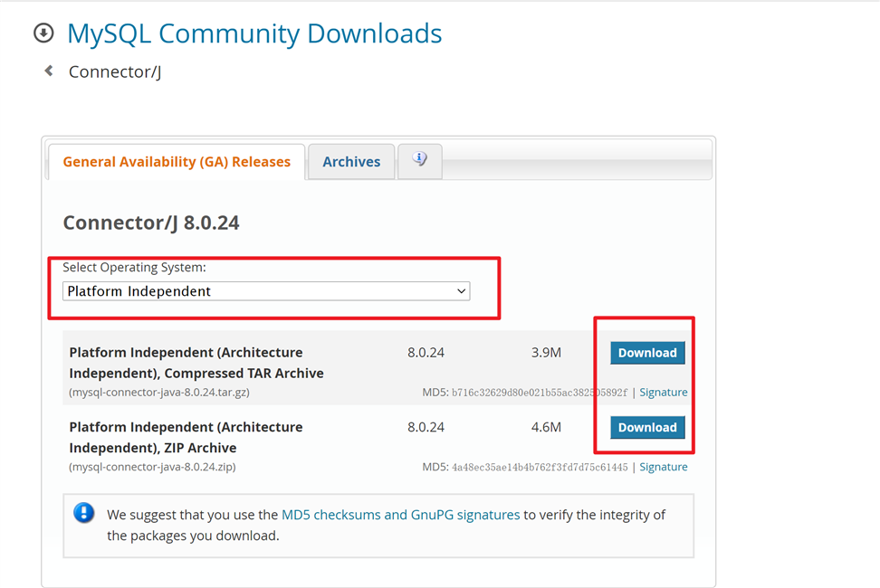
Task: Click the 3.9M file size value
Action: (546, 353)
